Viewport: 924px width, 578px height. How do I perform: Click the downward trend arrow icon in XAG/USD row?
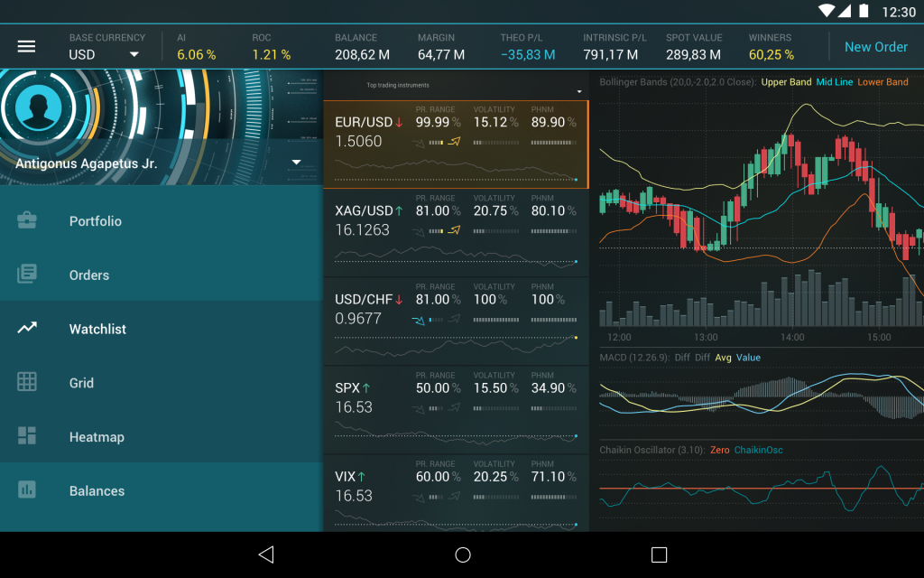(x=420, y=231)
